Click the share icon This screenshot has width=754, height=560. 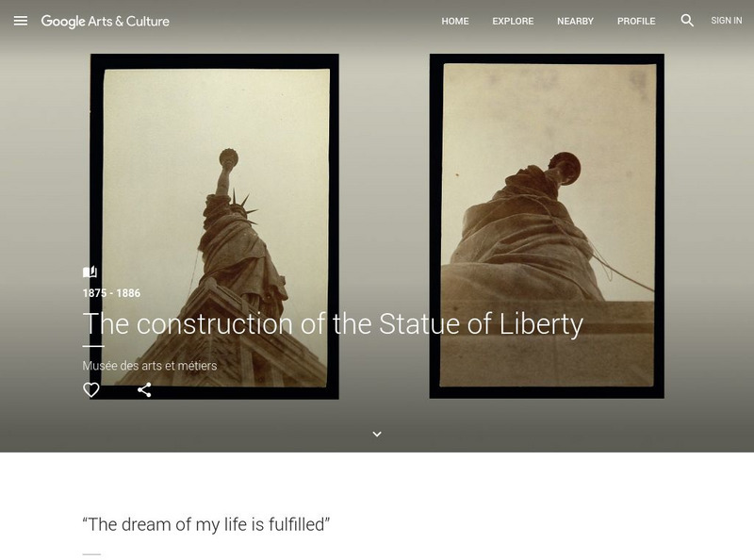(144, 389)
